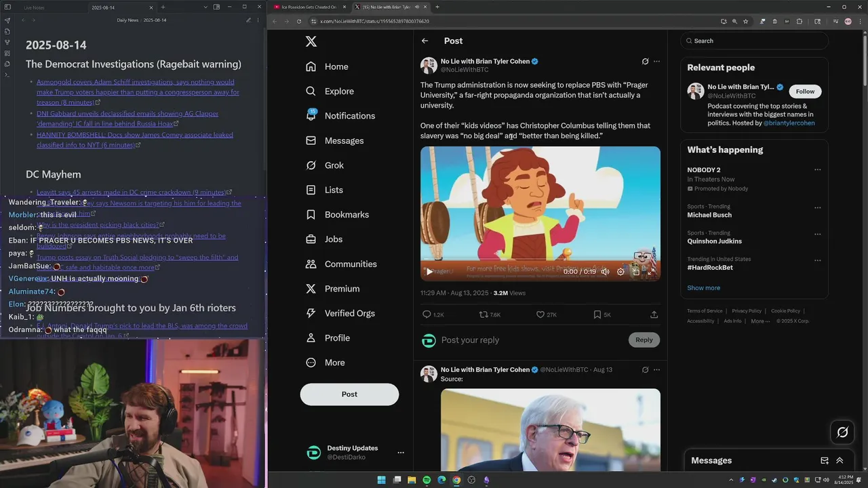Open Messages in the X sidebar
Screen dimensions: 868x488
click(335, 141)
